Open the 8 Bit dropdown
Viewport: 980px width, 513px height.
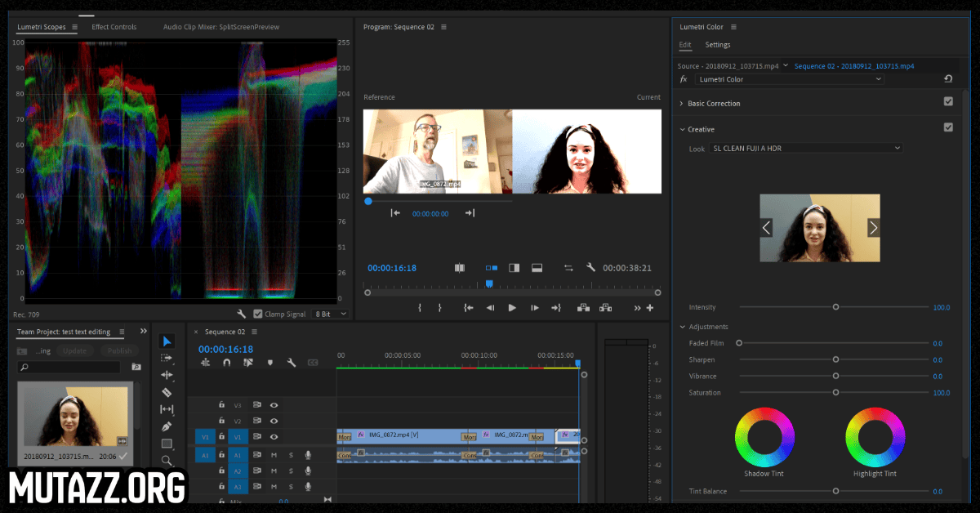[x=331, y=314]
